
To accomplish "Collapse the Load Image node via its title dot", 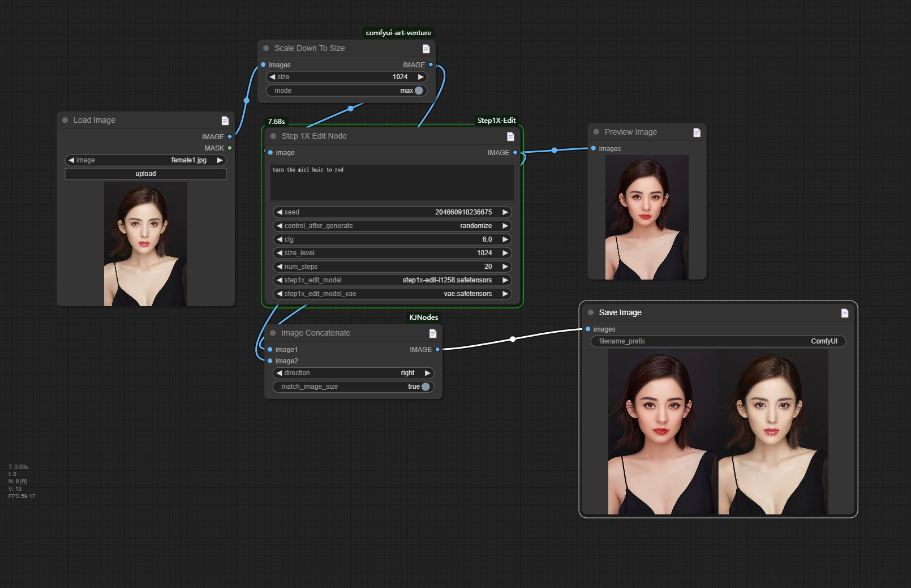I will click(x=66, y=120).
